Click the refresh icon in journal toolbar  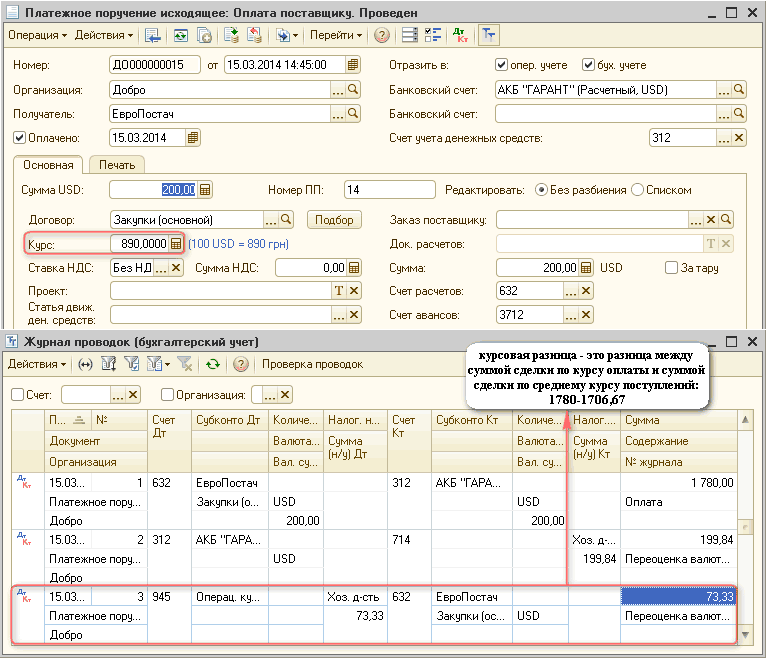(x=212, y=364)
